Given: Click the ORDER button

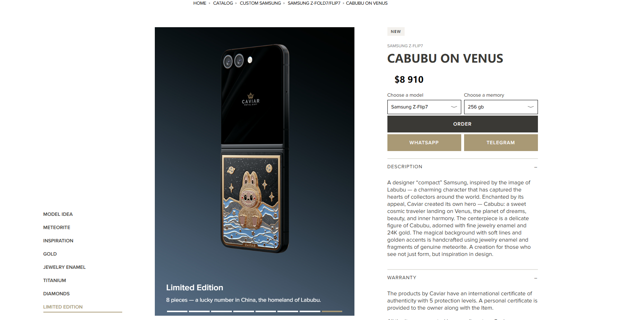Looking at the screenshot, I should pyautogui.click(x=462, y=124).
